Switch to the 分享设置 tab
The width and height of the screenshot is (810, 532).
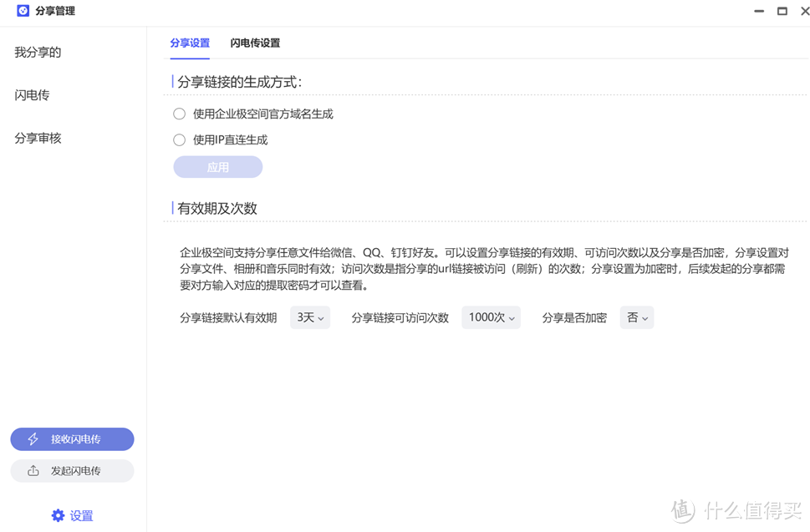click(x=190, y=43)
